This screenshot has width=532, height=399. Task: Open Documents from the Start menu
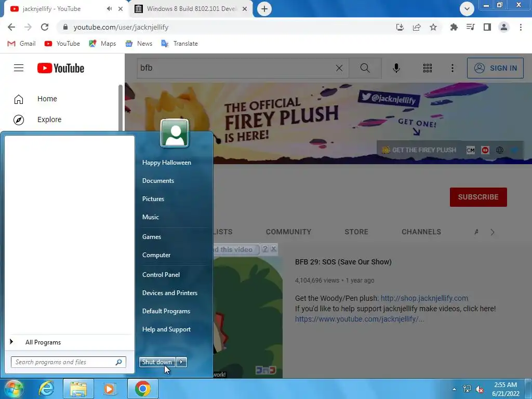158,181
